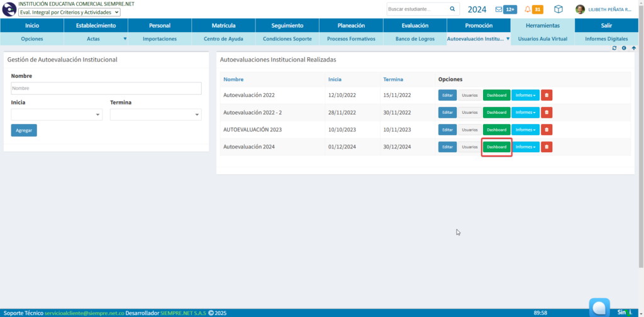Click the cube icon in header
The width and height of the screenshot is (644, 317).
[558, 9]
